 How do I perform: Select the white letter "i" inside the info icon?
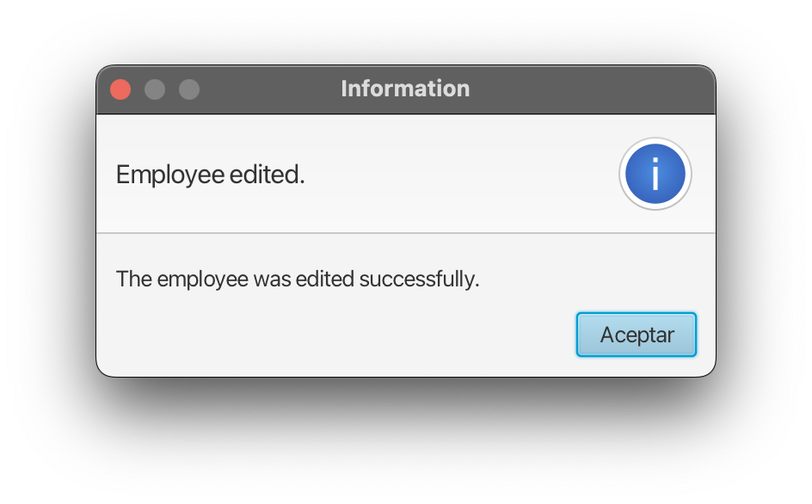pos(655,174)
